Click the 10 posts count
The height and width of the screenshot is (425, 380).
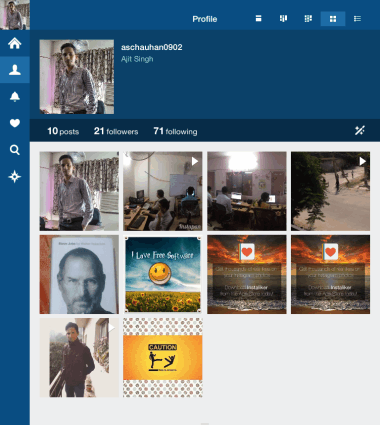click(63, 131)
